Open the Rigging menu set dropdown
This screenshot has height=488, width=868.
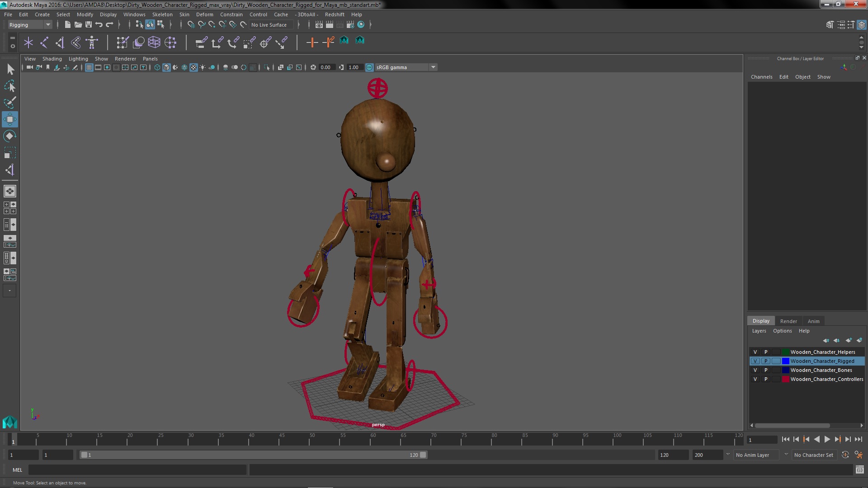click(47, 25)
